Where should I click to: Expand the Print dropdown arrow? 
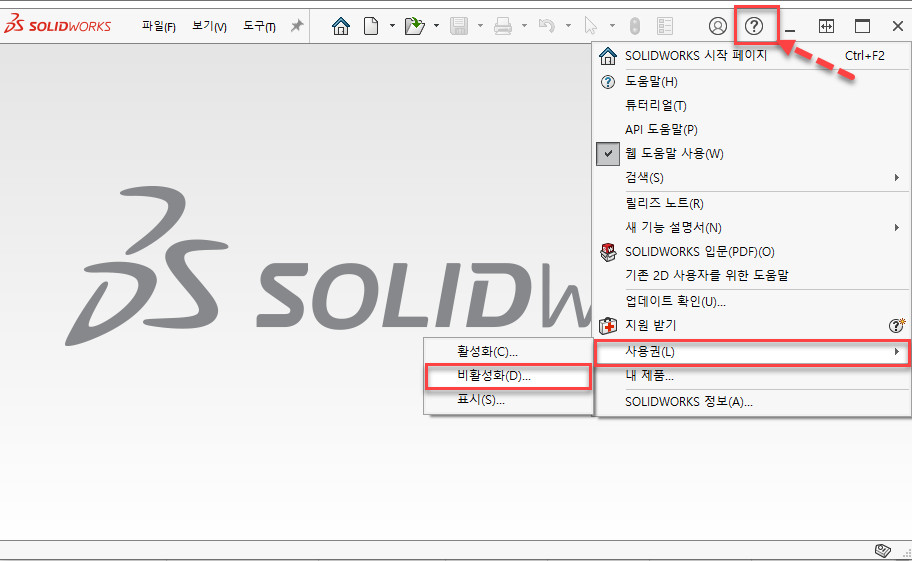[524, 26]
